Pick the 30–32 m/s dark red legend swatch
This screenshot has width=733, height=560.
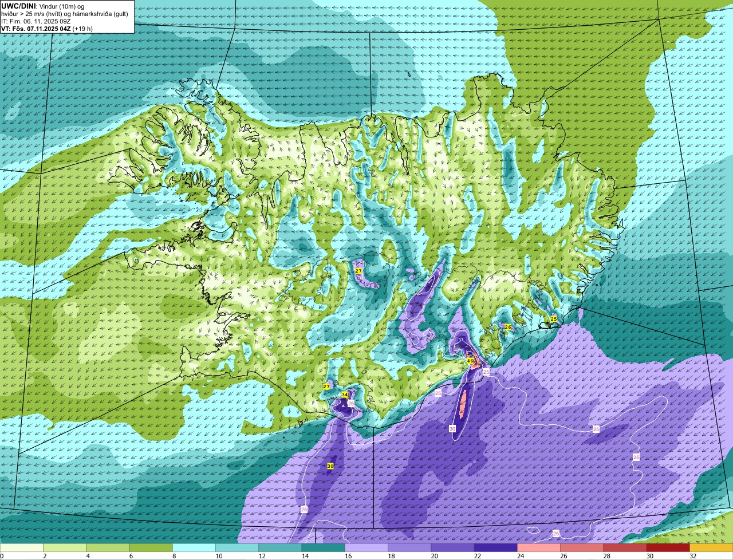click(668, 548)
